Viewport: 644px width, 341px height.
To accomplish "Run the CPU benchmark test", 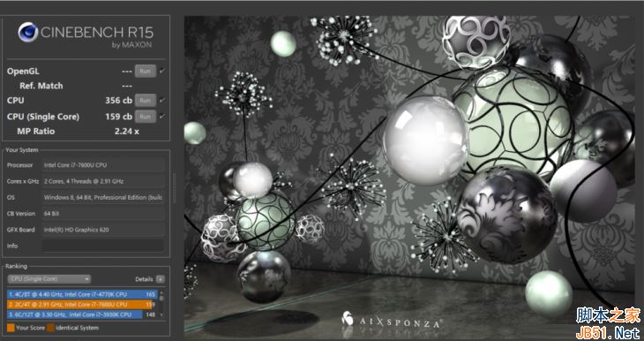I will pos(145,101).
